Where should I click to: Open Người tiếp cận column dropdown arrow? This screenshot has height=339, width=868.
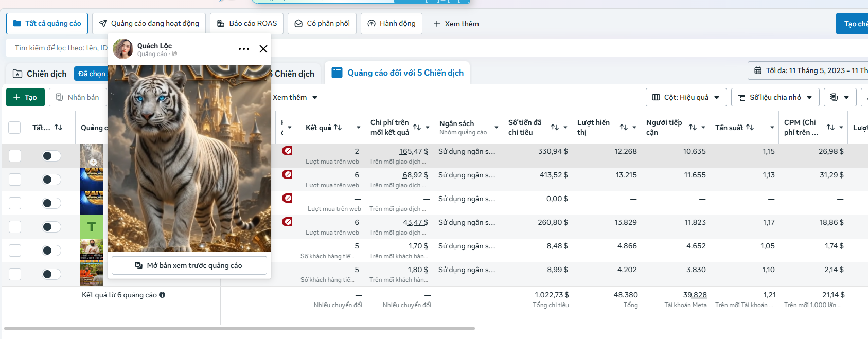pyautogui.click(x=703, y=127)
